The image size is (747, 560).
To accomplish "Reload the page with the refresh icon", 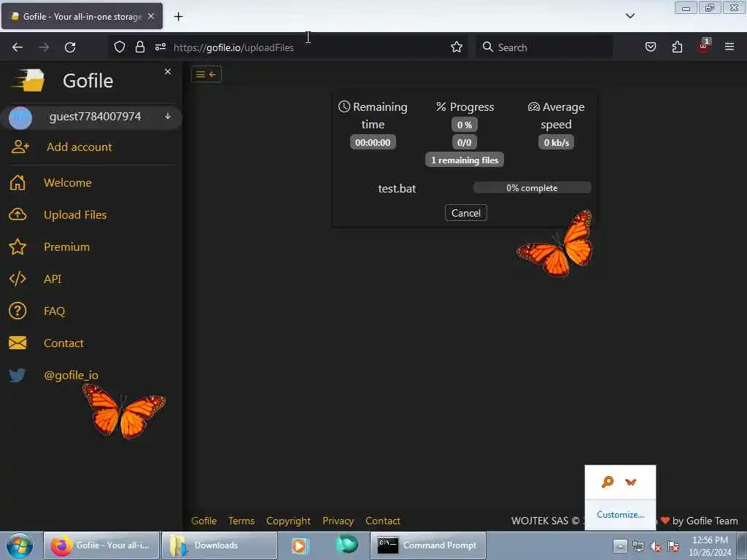I will pyautogui.click(x=70, y=47).
